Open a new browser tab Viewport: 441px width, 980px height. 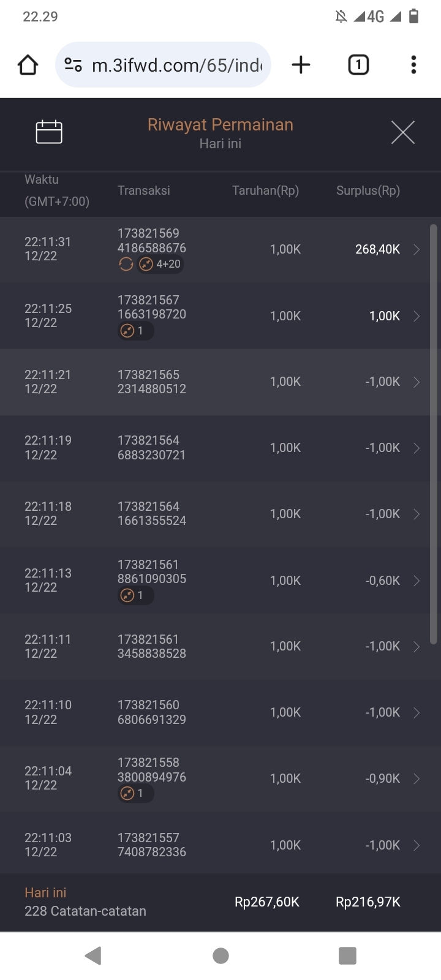point(301,65)
